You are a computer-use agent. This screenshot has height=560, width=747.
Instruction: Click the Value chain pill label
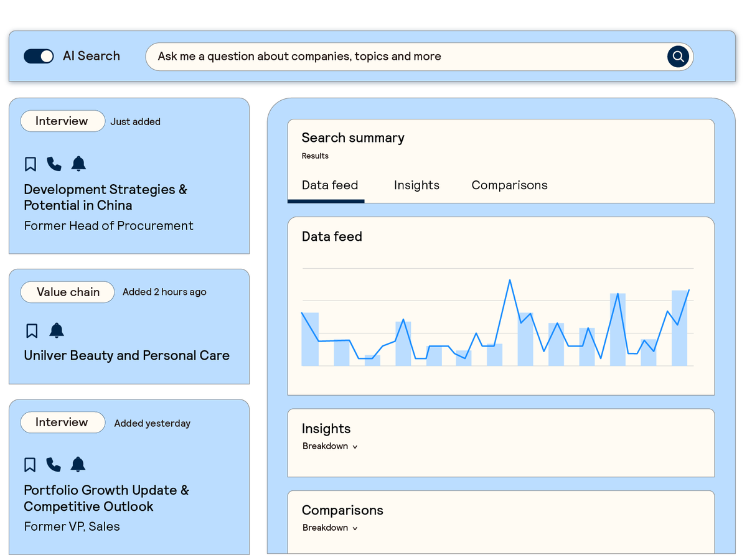[67, 292]
